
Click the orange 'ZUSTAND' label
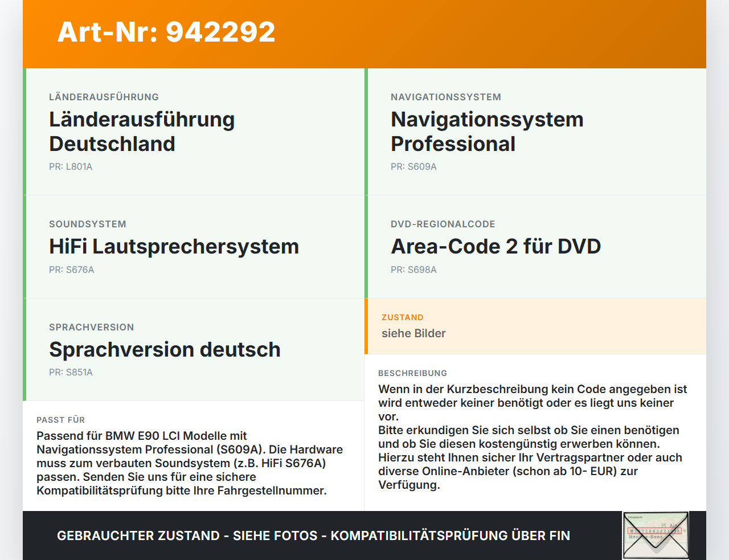(x=403, y=317)
